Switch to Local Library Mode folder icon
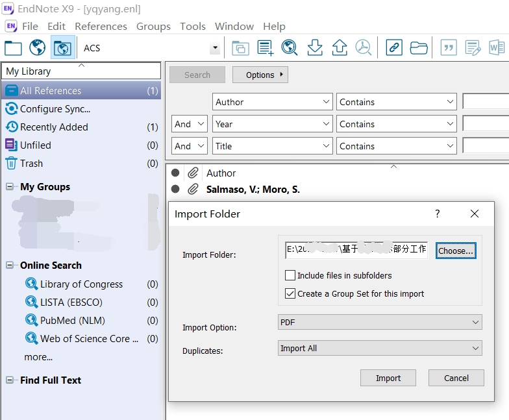Screen dimensions: 509x420 (x=13, y=48)
